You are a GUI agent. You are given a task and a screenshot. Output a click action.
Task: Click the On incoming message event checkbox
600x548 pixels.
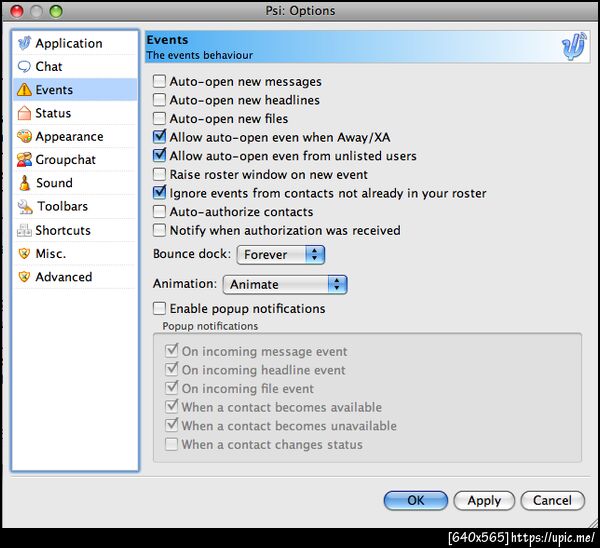point(171,351)
